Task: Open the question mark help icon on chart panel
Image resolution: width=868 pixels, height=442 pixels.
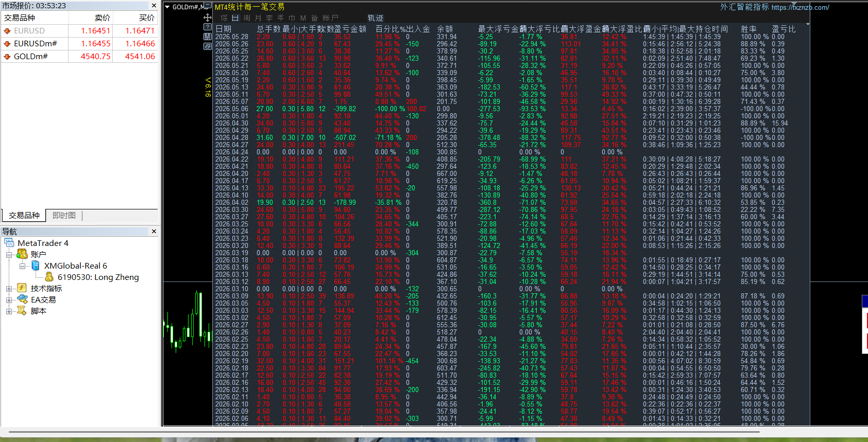Action: (208, 27)
